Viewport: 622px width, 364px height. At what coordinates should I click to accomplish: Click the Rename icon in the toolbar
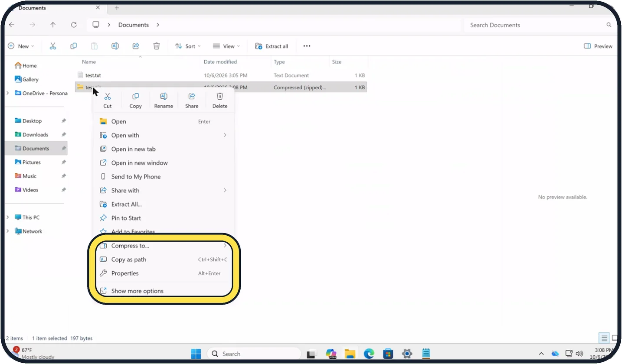click(x=115, y=46)
